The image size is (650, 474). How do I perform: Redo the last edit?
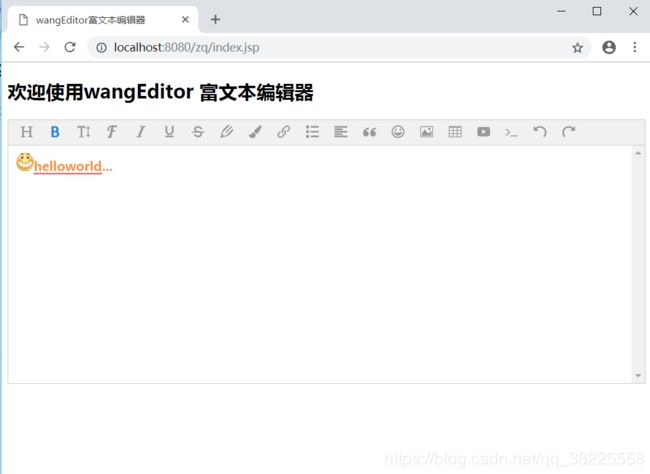click(x=569, y=132)
